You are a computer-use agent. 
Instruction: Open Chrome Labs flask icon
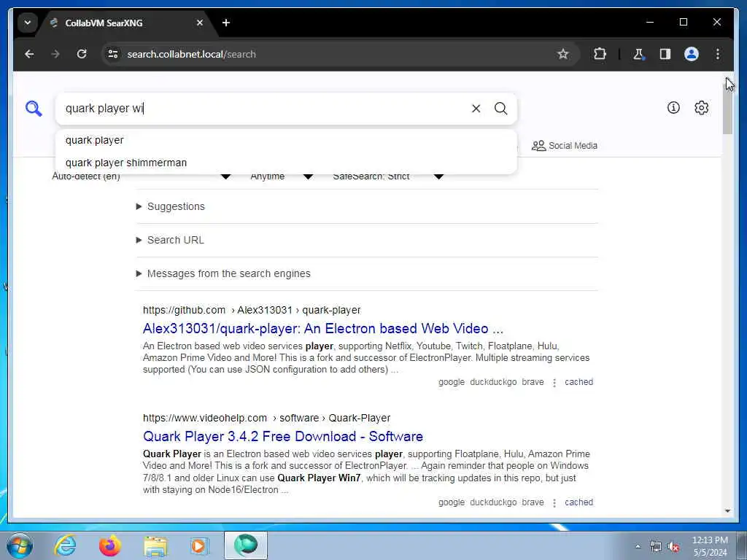[x=638, y=54]
